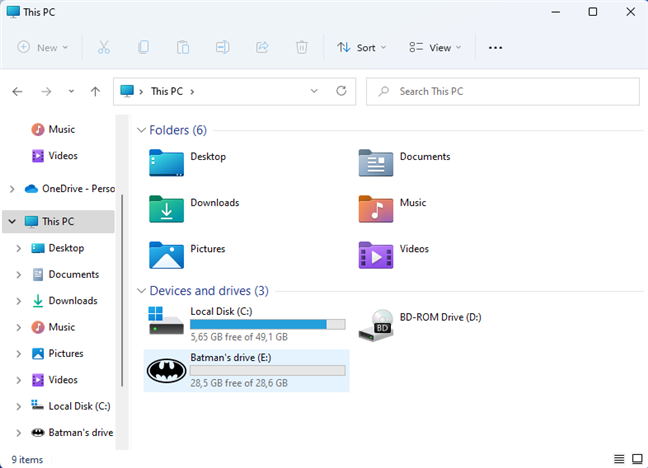This screenshot has width=648, height=468.
Task: Collapse the Devices and drives (3) group
Action: click(141, 291)
